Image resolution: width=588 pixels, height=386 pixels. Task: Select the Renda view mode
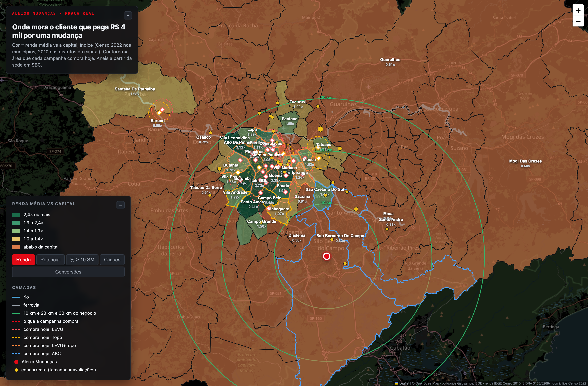point(24,260)
